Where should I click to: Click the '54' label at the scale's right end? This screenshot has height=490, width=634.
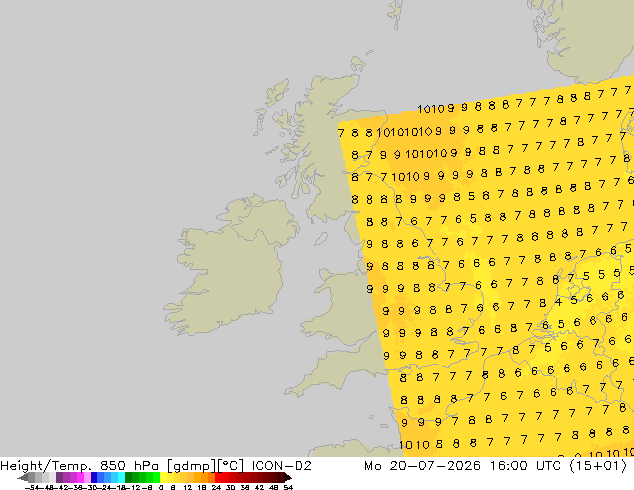point(288,488)
